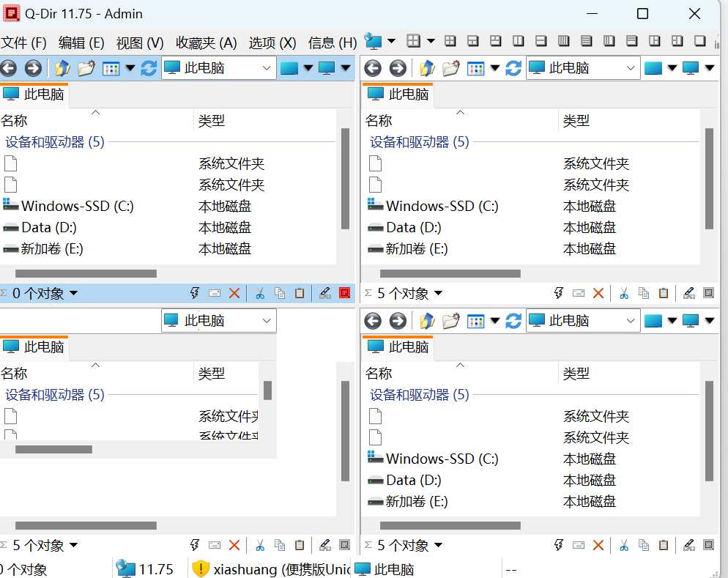Viewport: 728px width, 578px height.
Task: Click the up-folder icon in the bottom-right pane
Action: point(427,321)
